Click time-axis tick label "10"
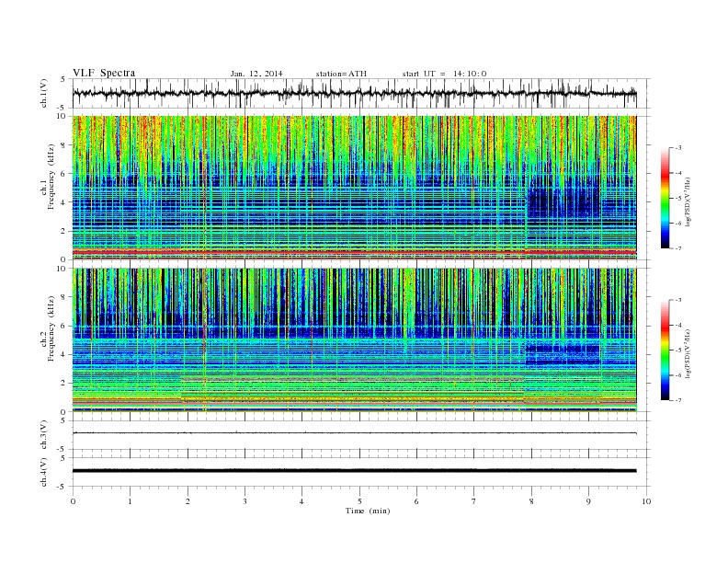The image size is (728, 563). (x=646, y=501)
